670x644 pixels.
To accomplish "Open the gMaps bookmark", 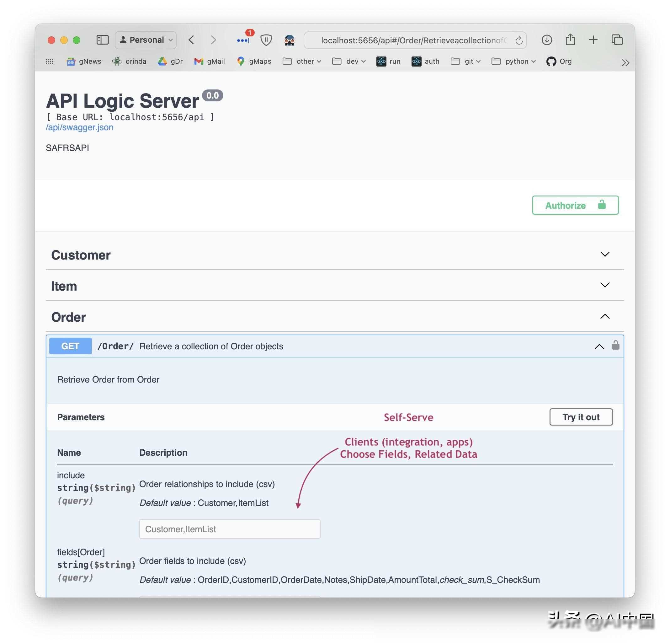I will point(254,62).
